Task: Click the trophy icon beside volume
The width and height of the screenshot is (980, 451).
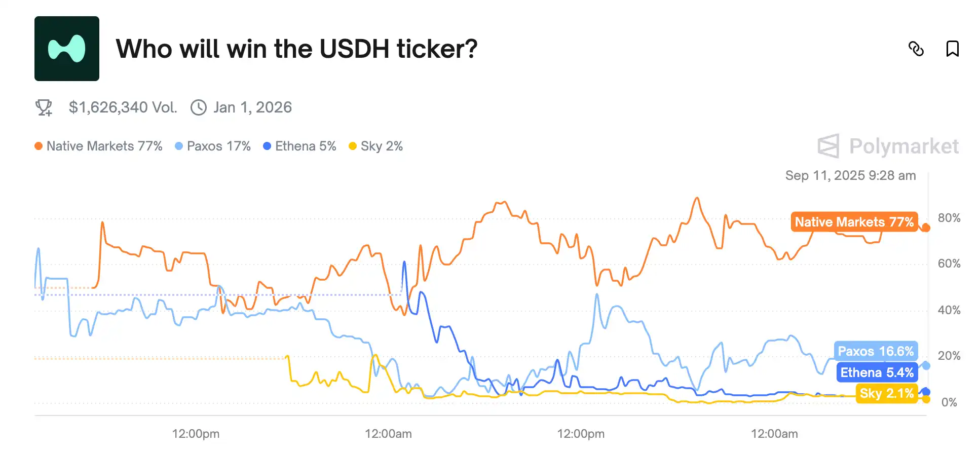Action: (44, 107)
